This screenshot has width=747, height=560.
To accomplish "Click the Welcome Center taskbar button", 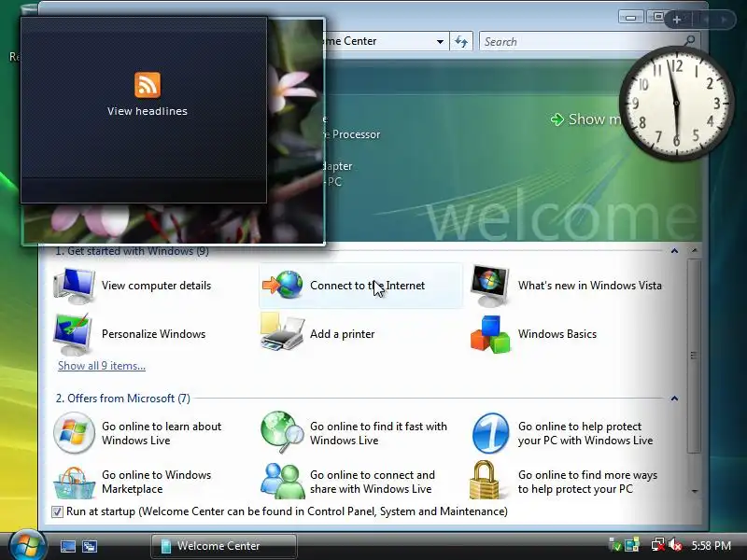I will (224, 546).
